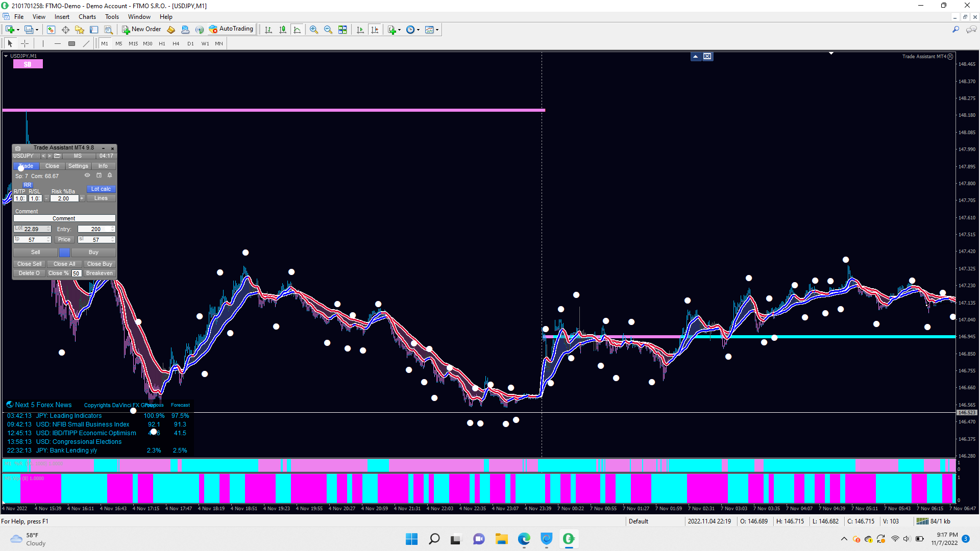Toggle the eye visibility icon in Trade Assistant
Screen dimensions: 980x551
click(87, 176)
